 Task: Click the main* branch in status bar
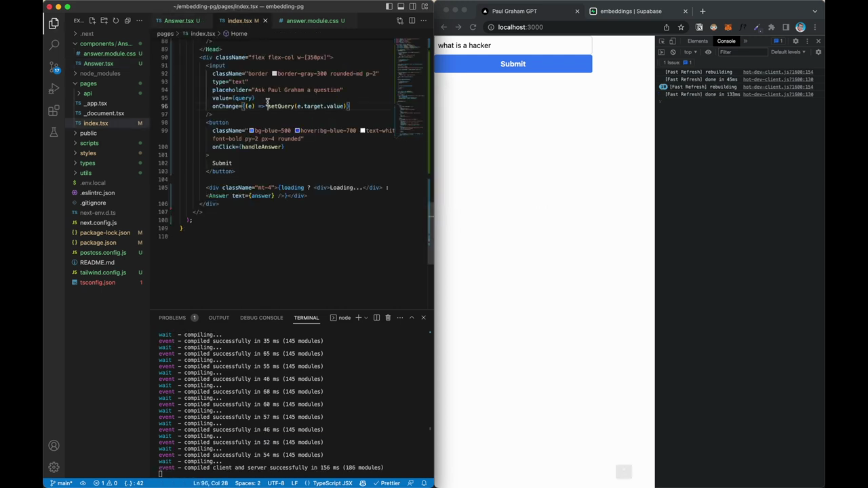click(61, 483)
